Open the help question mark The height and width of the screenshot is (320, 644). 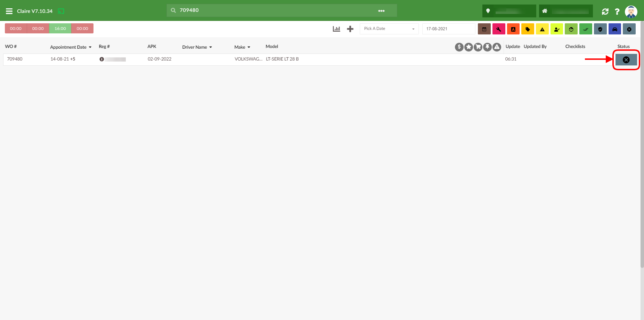click(x=617, y=11)
